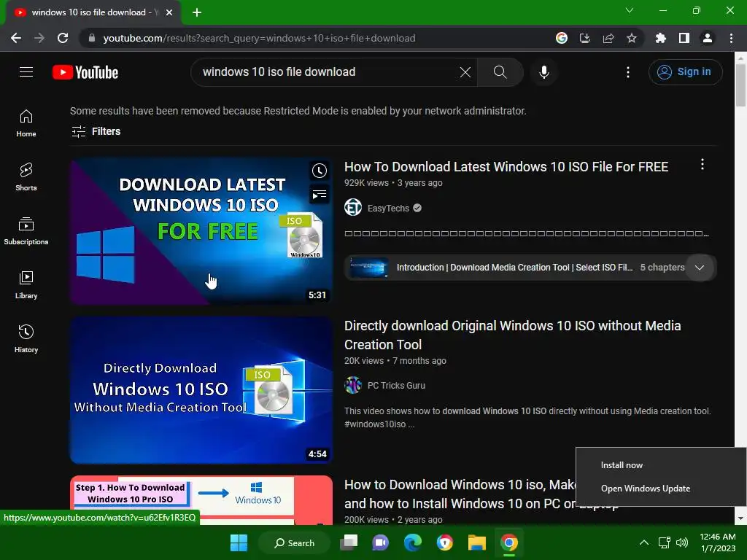The height and width of the screenshot is (560, 747).
Task: Play the Directly Download Windows 10 ISO thumbnail
Action: (201, 390)
